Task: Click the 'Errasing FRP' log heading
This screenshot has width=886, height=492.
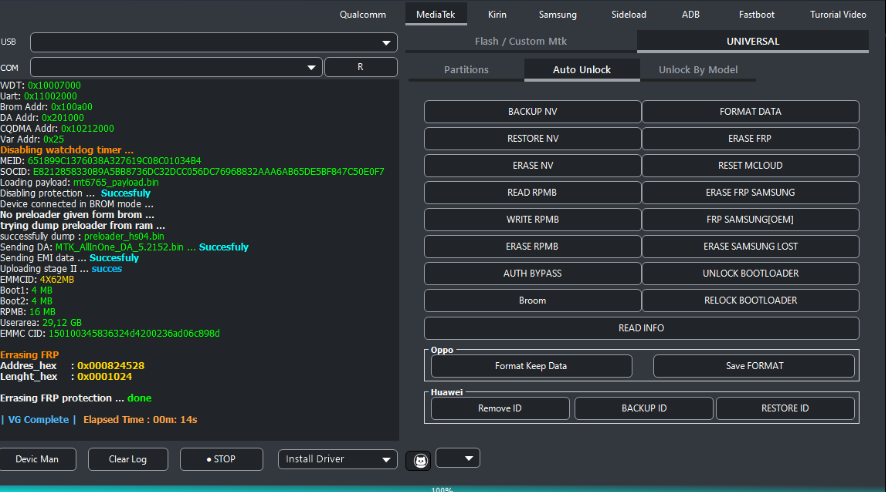Action: (29, 355)
